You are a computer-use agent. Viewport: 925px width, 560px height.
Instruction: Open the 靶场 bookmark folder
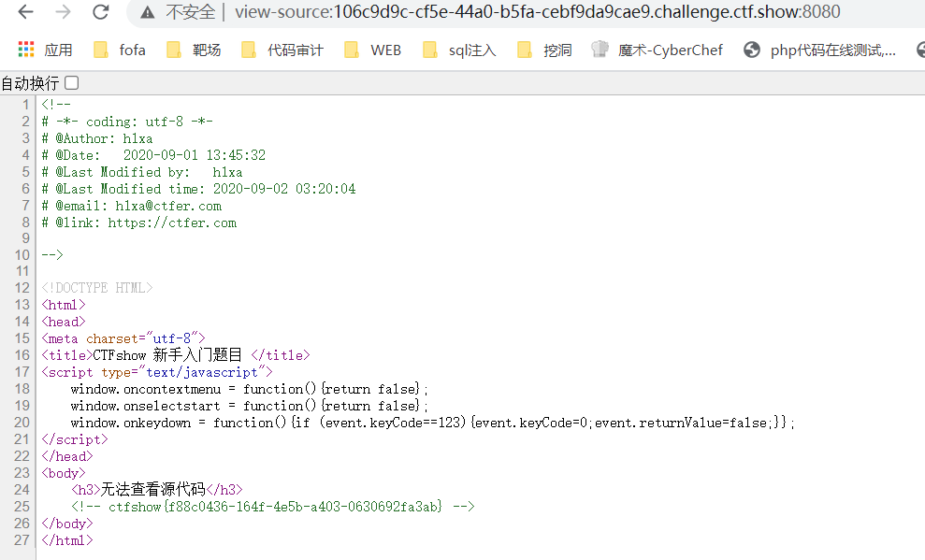pyautogui.click(x=194, y=50)
